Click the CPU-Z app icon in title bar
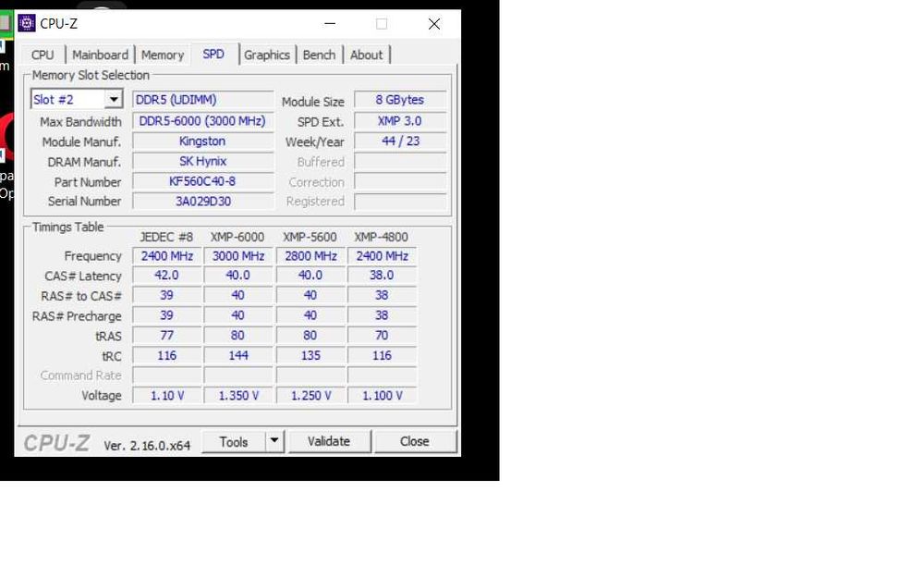 (27, 24)
